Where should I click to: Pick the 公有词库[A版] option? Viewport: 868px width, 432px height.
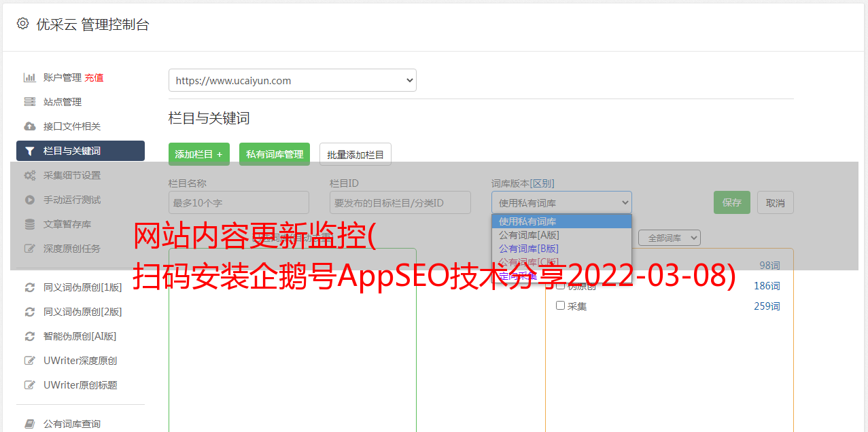coord(561,235)
